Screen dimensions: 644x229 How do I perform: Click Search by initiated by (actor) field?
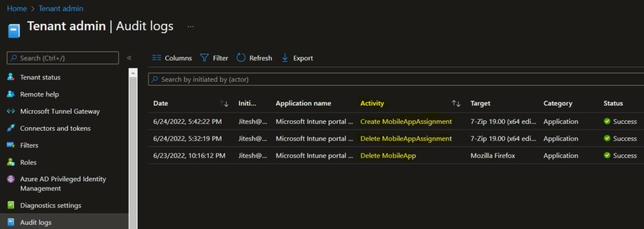point(396,79)
